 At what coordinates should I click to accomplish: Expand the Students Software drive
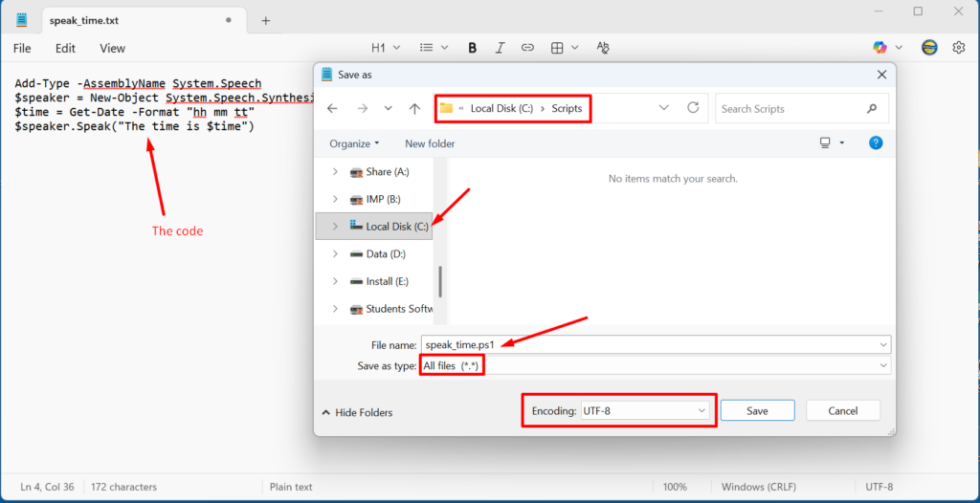[x=335, y=309]
